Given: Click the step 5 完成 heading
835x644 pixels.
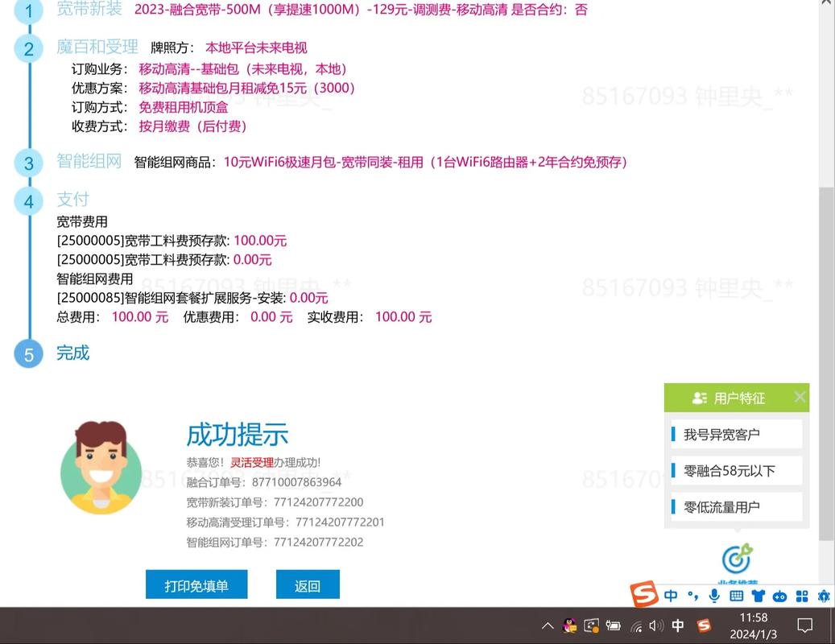Looking at the screenshot, I should 73,353.
